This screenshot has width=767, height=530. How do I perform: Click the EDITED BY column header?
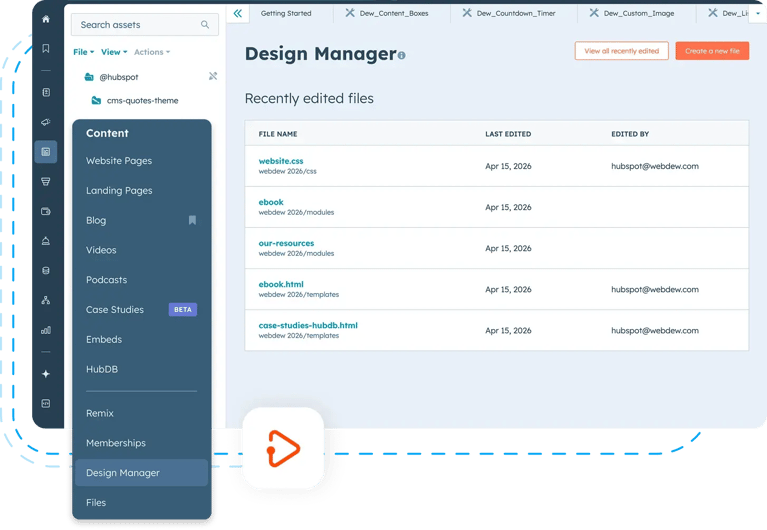pos(630,134)
